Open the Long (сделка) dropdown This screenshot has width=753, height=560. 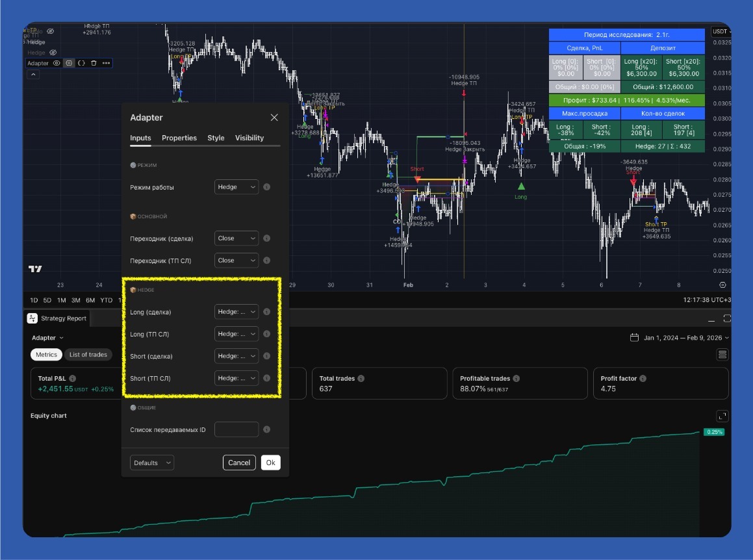point(236,312)
